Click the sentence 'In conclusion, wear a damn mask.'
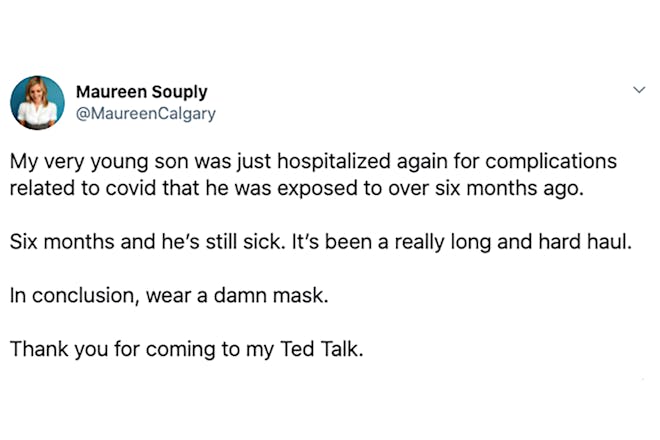 pos(169,295)
